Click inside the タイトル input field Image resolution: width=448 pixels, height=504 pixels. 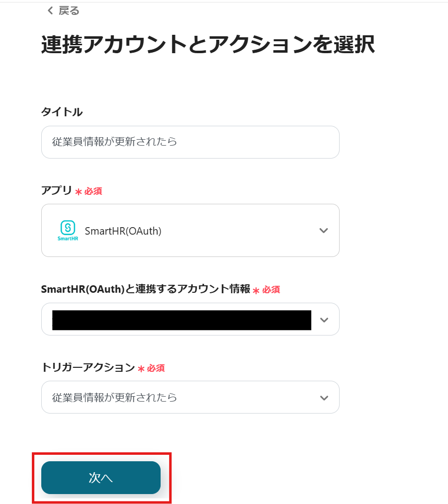[190, 142]
